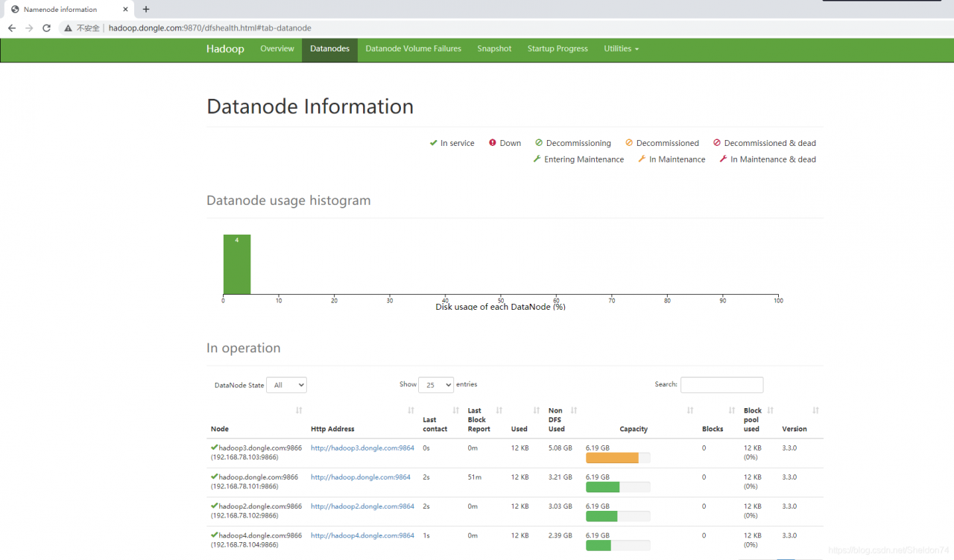This screenshot has height=560, width=954.
Task: Sort by Capacity using its sort icon
Action: click(x=690, y=410)
